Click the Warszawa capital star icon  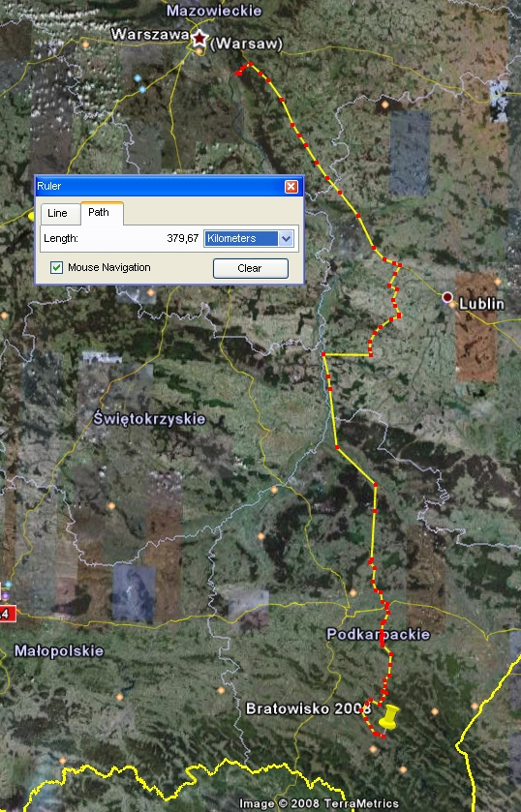click(199, 38)
